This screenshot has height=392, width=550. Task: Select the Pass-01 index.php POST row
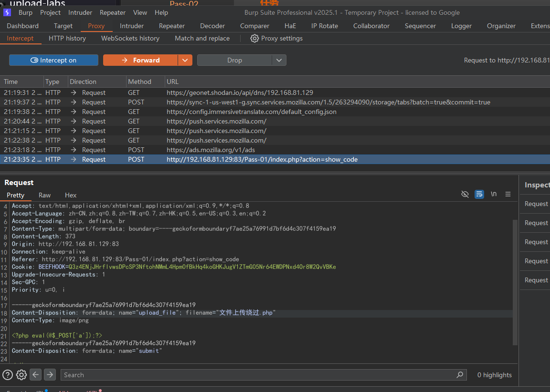pyautogui.click(x=275, y=159)
